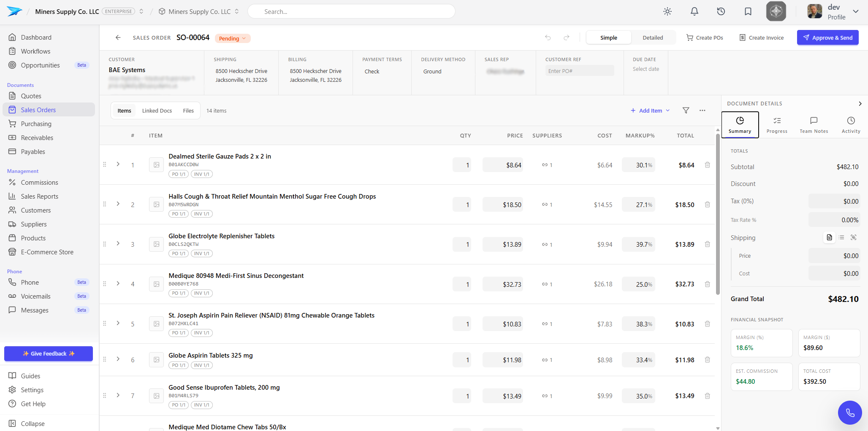The width and height of the screenshot is (868, 431).
Task: Expand row 3 Globe Electrolyte Tablets
Action: tap(118, 243)
